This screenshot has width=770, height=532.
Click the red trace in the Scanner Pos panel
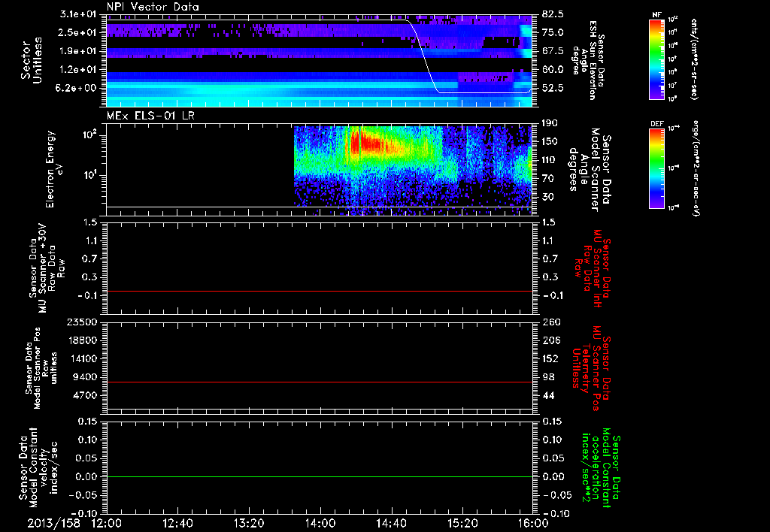[x=320, y=382]
